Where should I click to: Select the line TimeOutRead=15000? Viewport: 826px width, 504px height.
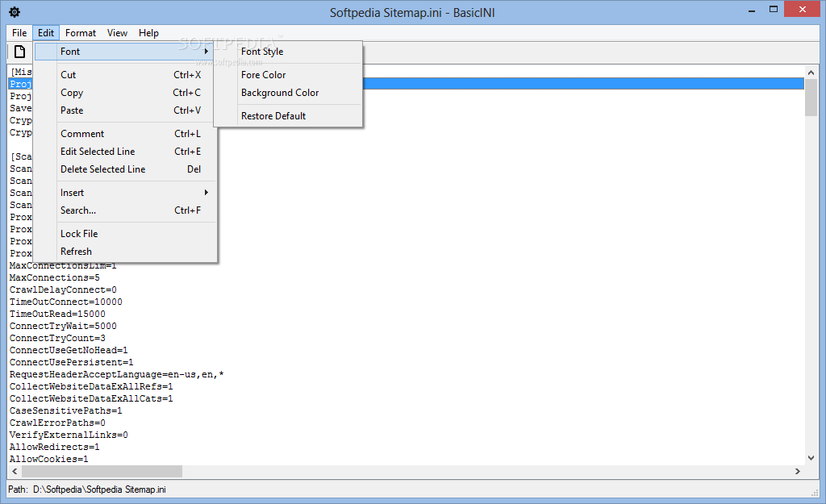pyautogui.click(x=57, y=314)
